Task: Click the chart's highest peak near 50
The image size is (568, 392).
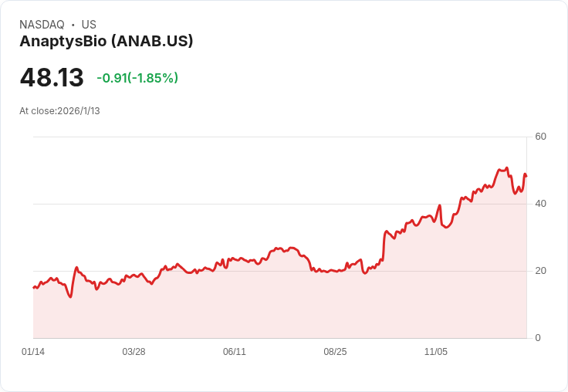Action: tap(507, 167)
